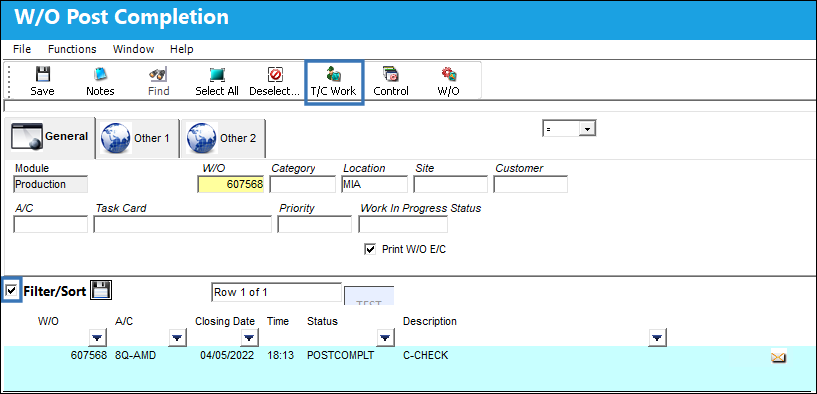817x394 pixels.
Task: Open the A/C column filter dropdown
Action: [178, 338]
